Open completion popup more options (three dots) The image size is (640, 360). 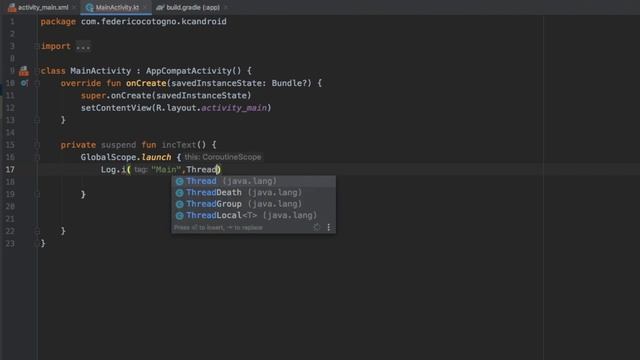coord(329,227)
